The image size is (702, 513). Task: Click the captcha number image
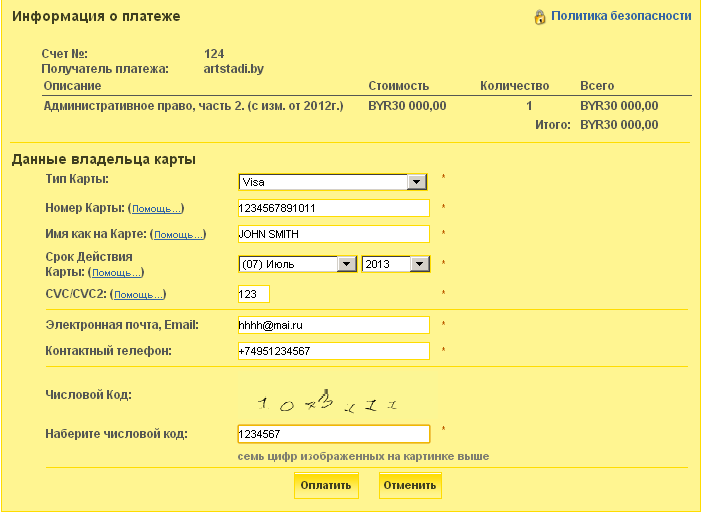[328, 403]
